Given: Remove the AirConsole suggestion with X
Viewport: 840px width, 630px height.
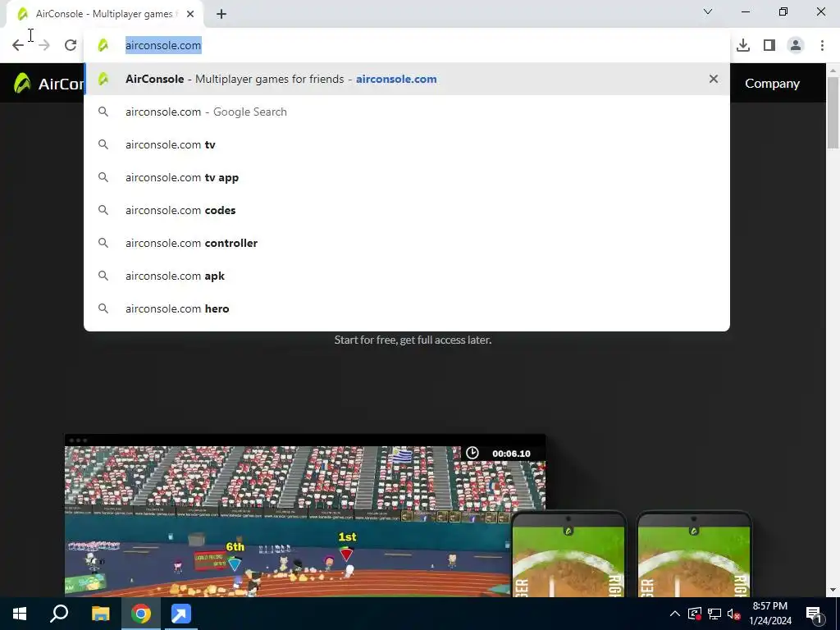Looking at the screenshot, I should pos(714,79).
